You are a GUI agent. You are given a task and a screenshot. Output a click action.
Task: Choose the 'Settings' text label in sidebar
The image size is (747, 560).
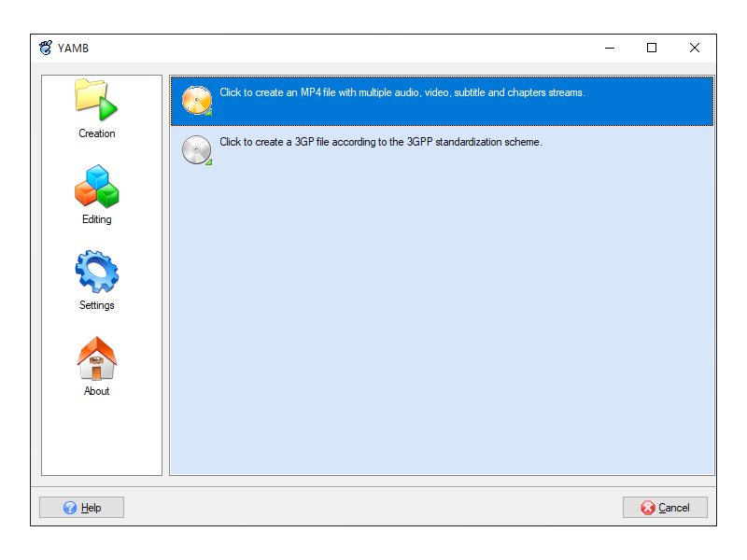[x=97, y=305]
